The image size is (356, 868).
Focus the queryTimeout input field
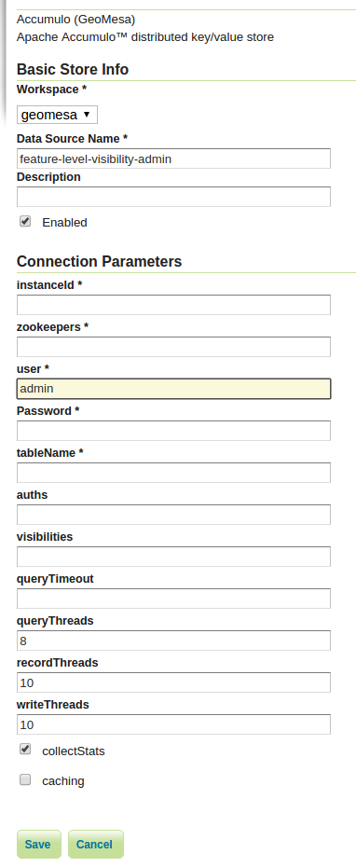click(174, 599)
